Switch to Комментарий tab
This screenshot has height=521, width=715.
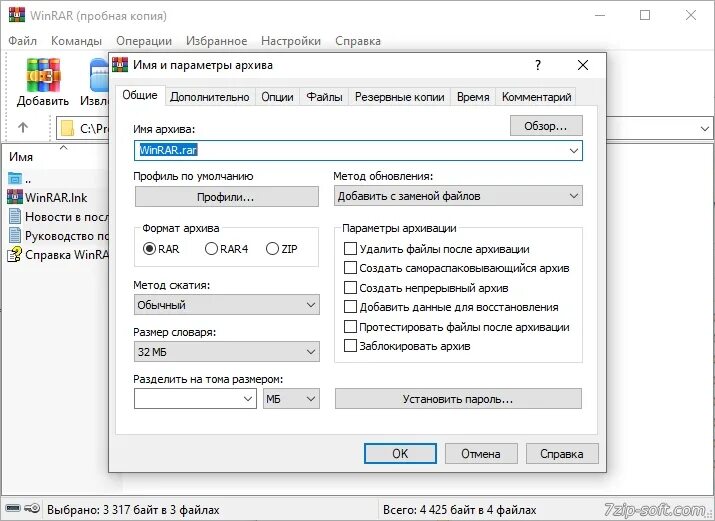point(536,97)
